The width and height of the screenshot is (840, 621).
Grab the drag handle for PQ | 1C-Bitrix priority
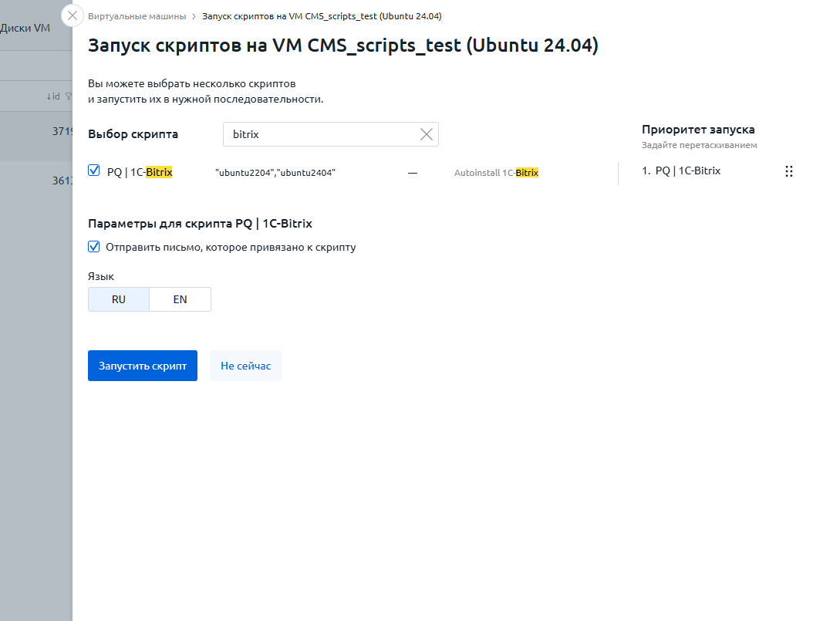[788, 171]
